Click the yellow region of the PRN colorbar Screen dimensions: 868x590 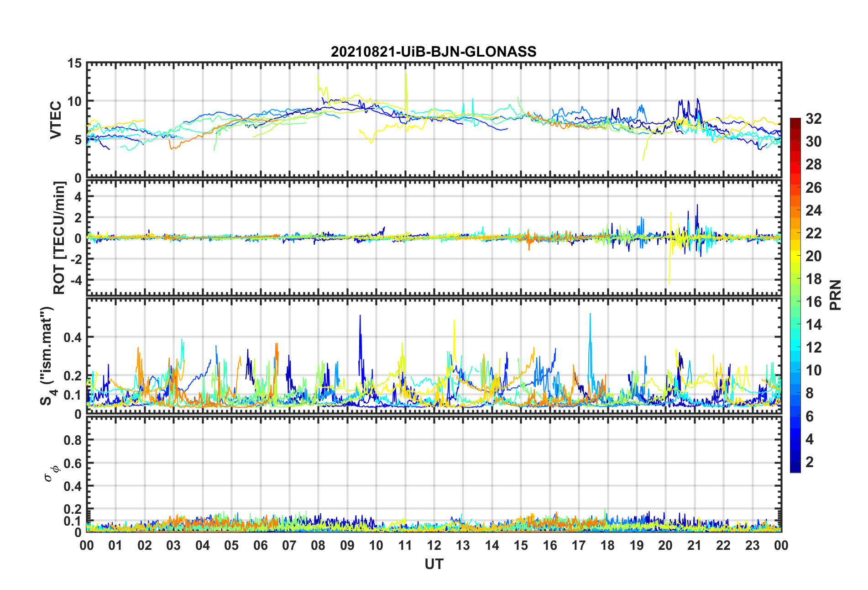point(795,256)
